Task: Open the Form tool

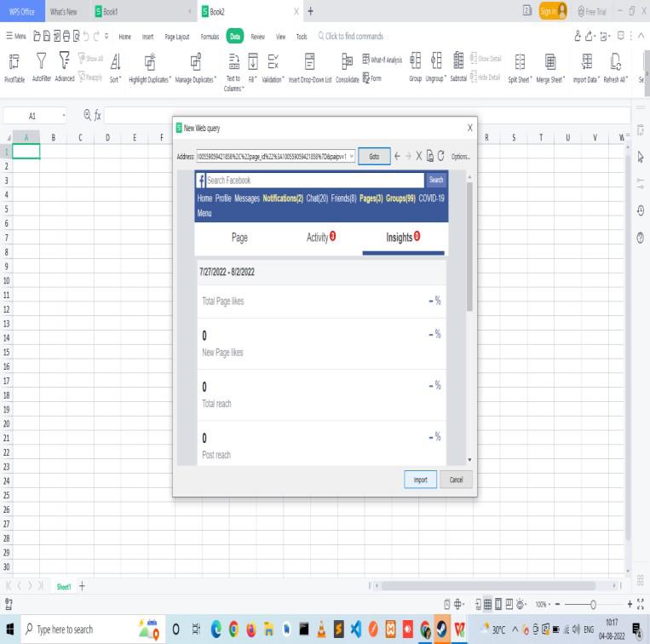Action: coord(371,78)
